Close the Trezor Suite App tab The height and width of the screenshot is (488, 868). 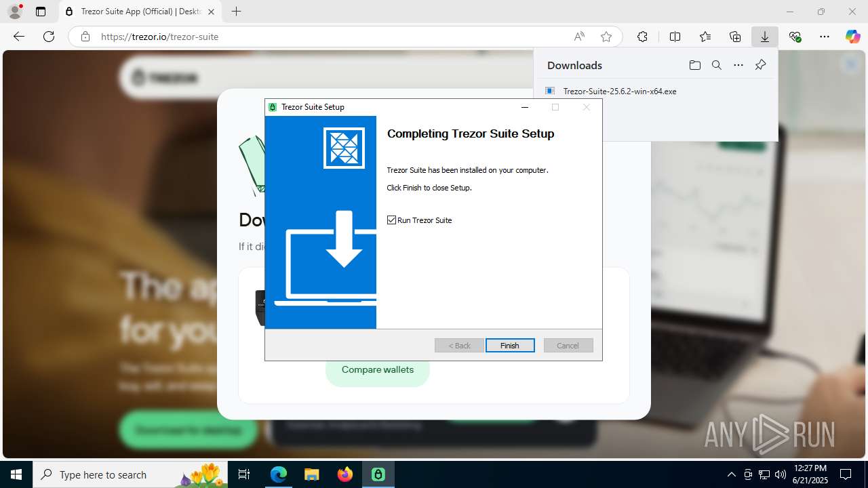pos(211,12)
